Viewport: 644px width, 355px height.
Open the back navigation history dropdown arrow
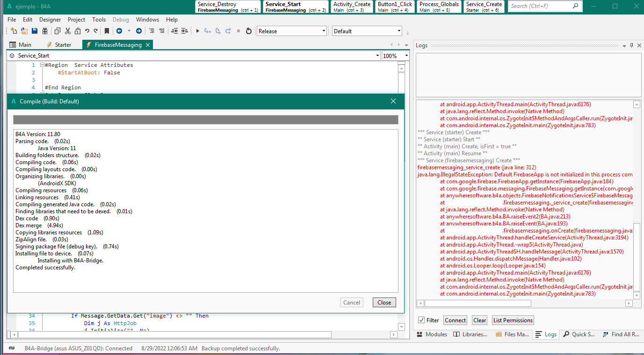point(129,31)
